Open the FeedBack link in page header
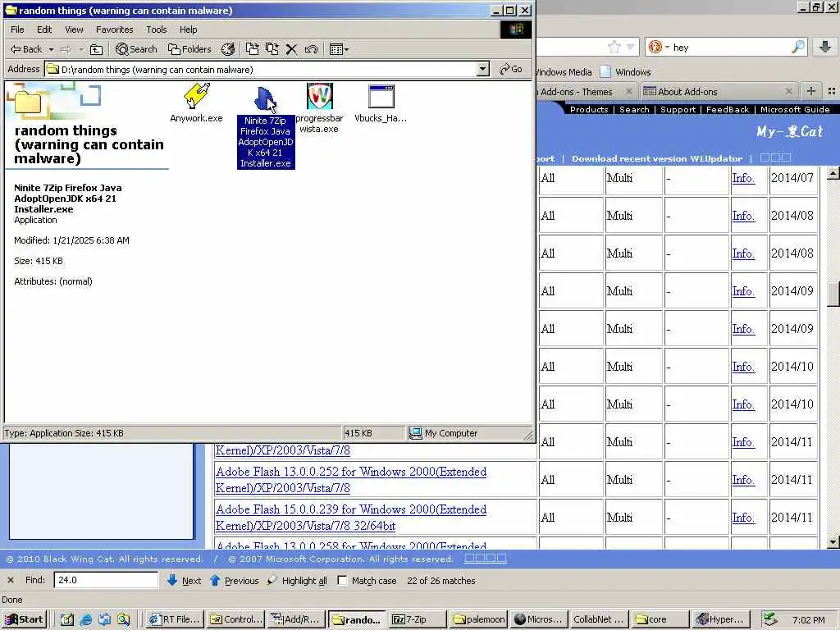The image size is (840, 630). pyautogui.click(x=728, y=109)
